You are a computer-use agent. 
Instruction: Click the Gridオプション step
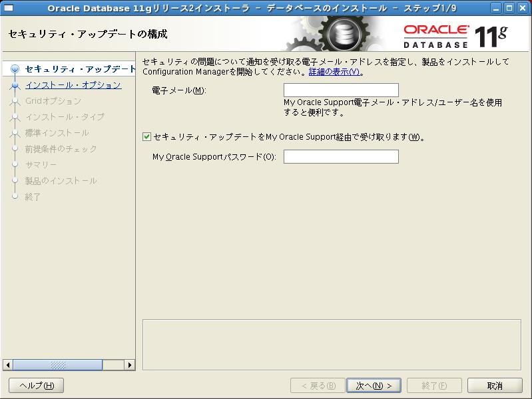[53, 100]
